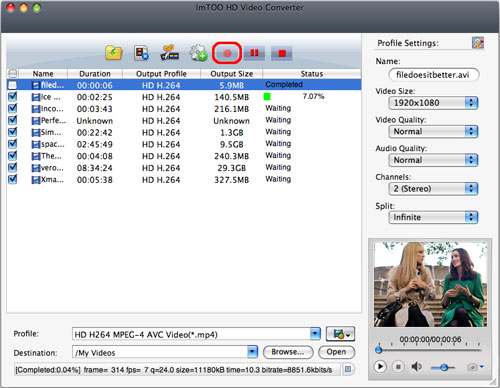The width and height of the screenshot is (500, 388).
Task: Expand the Destination path dropdown
Action: pos(252,352)
